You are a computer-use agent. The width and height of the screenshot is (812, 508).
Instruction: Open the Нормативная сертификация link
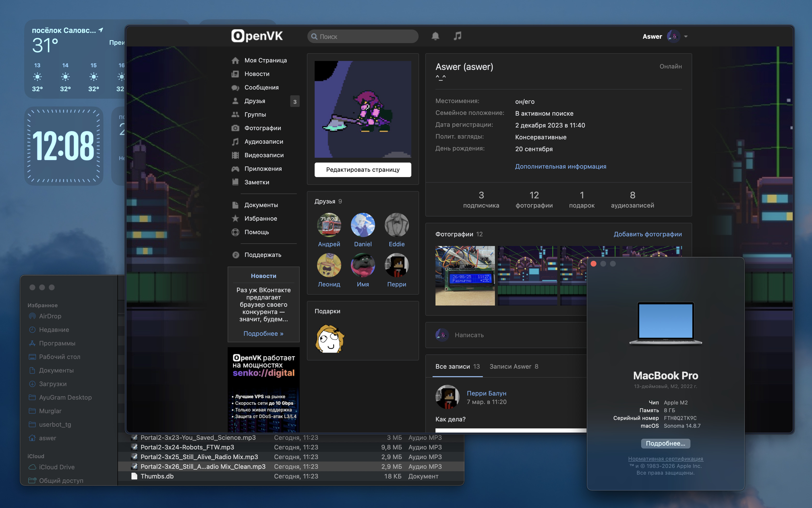[x=666, y=459]
